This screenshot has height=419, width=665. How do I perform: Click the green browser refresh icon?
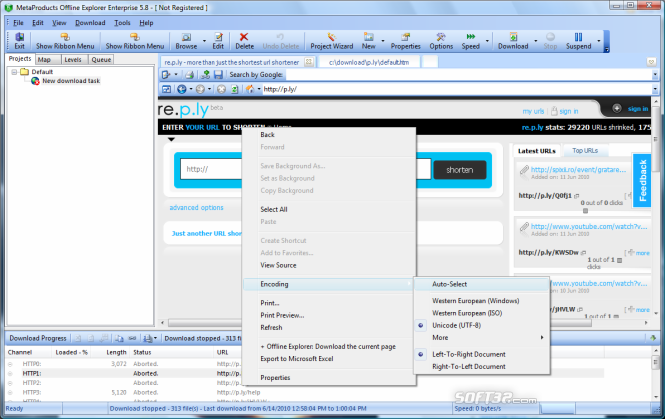[235, 89]
